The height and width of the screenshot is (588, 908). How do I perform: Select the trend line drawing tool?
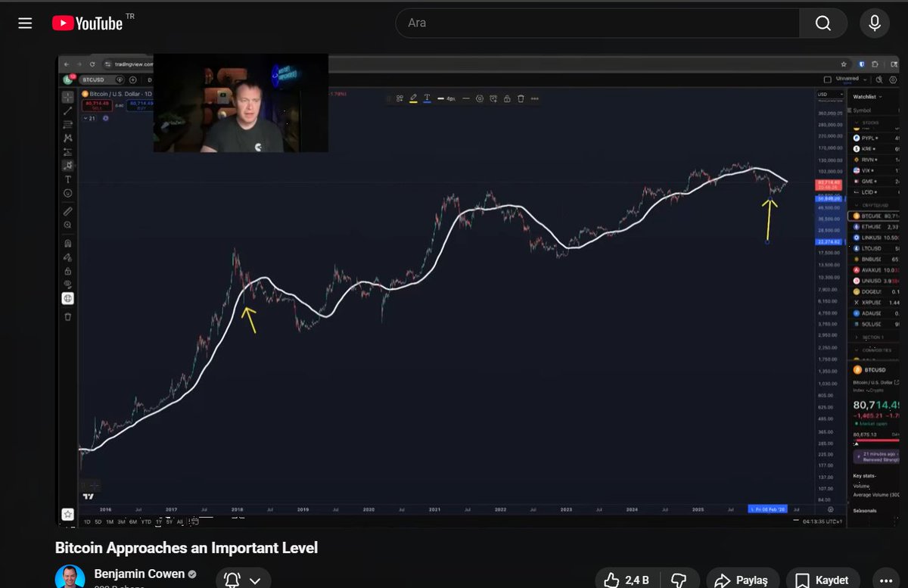(67, 110)
